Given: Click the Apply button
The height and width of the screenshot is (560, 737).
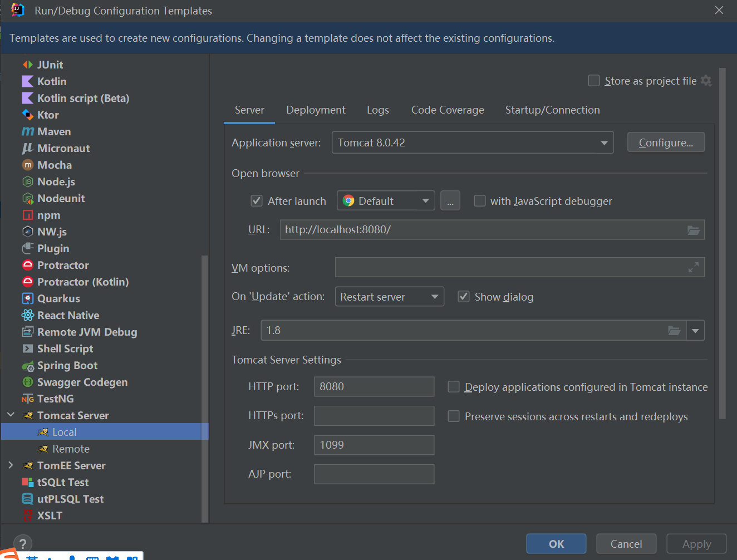Looking at the screenshot, I should pos(696,544).
